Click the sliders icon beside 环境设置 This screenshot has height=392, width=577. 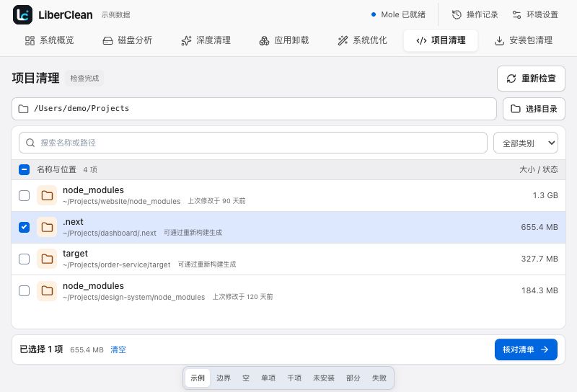516,14
